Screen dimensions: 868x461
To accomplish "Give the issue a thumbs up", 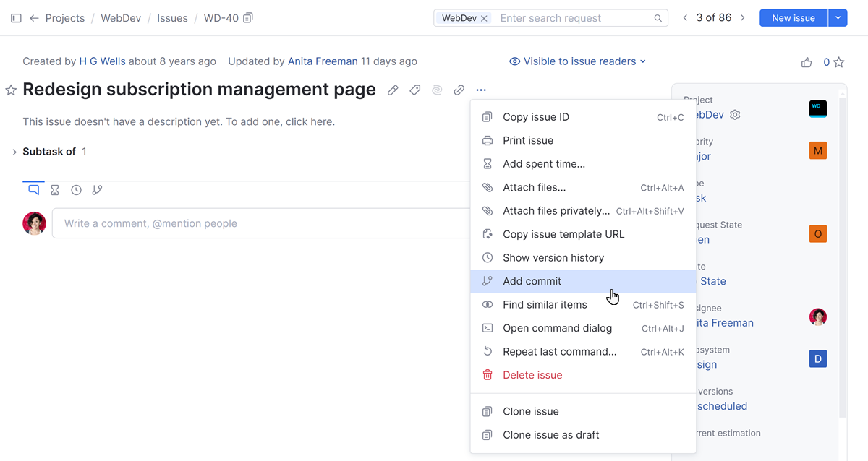I will pyautogui.click(x=807, y=62).
